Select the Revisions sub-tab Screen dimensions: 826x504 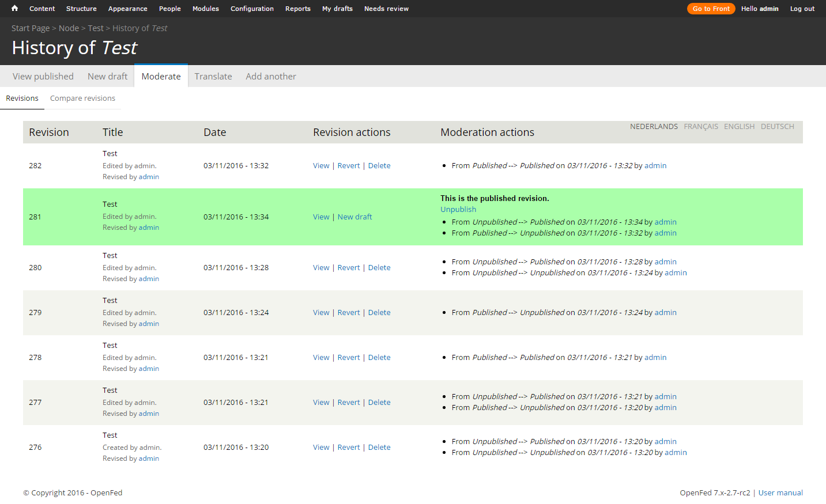coord(22,98)
